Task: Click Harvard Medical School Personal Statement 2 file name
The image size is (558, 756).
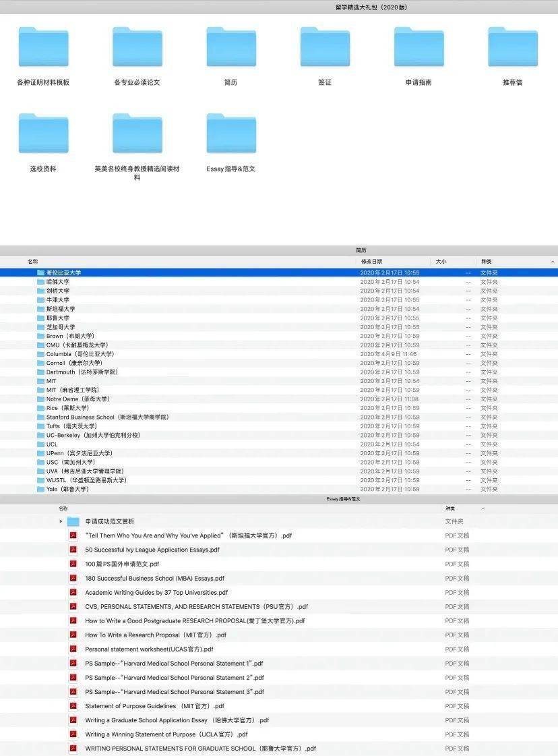Action: [x=175, y=677]
